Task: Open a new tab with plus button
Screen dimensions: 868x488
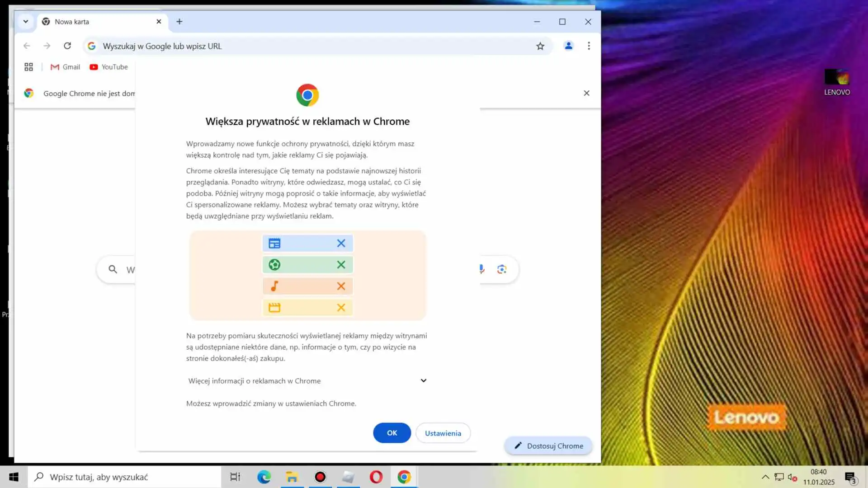Action: coord(179,22)
